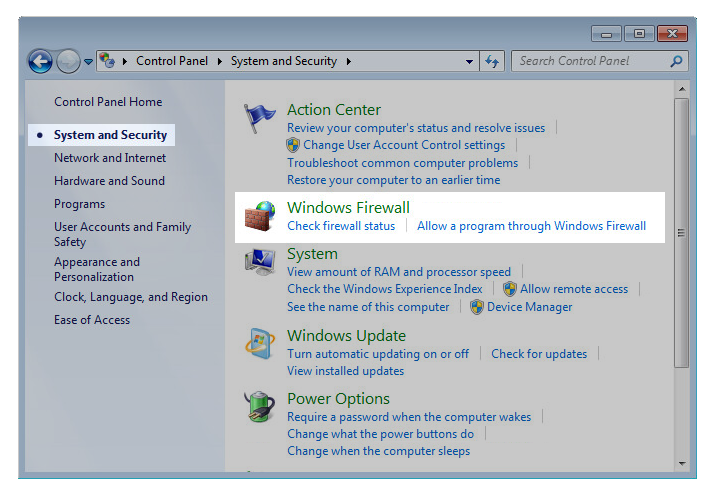Click the Windows Firewall brick wall icon
Viewport: 714px width, 496px height.
click(x=260, y=216)
